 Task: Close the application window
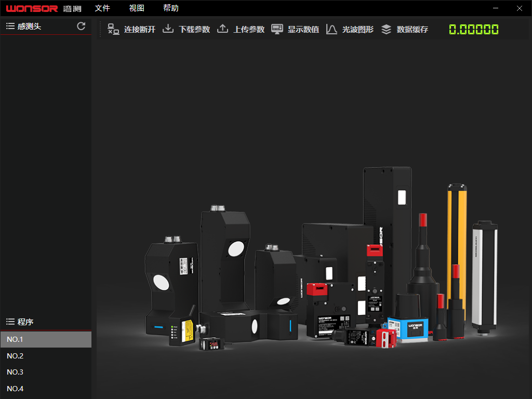click(x=520, y=8)
